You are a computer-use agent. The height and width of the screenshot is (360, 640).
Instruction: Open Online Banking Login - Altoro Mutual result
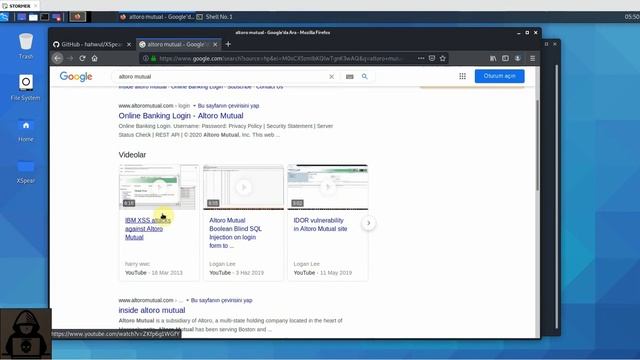click(x=181, y=116)
